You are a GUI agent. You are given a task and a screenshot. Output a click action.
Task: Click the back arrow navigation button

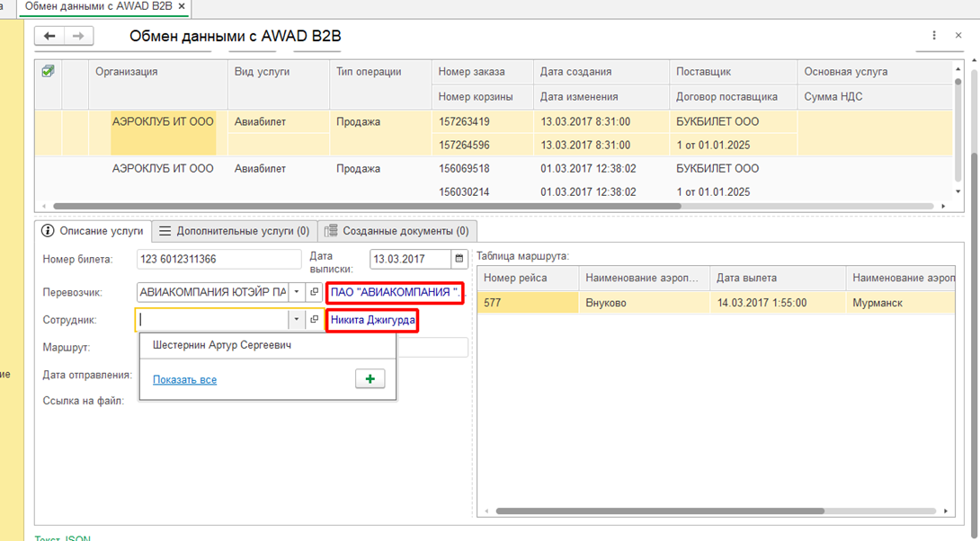(49, 36)
